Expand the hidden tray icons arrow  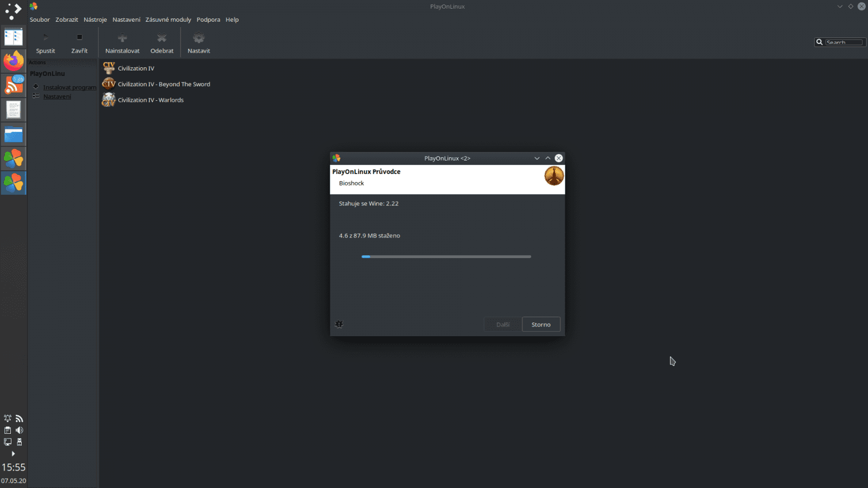pos(13,453)
